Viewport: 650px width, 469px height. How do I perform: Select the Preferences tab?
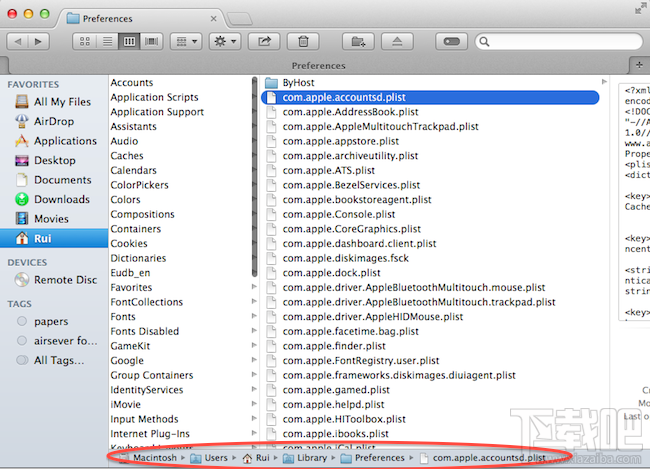(x=143, y=19)
